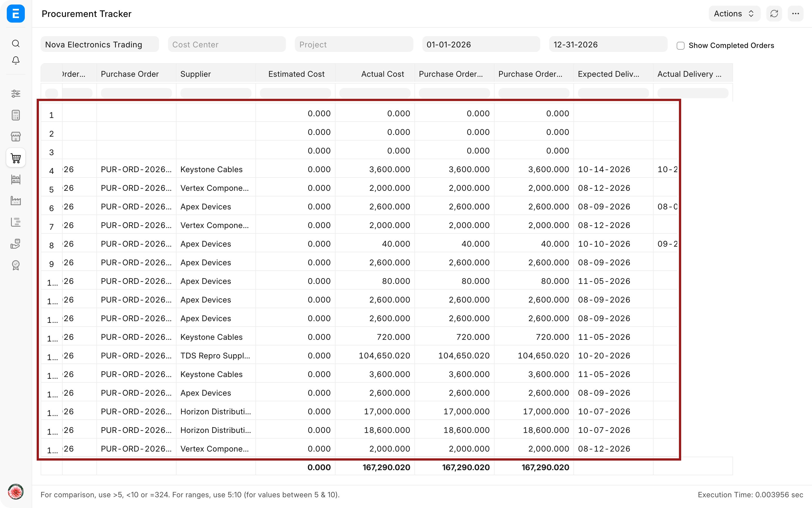Open the quality badge sidebar icon
The image size is (812, 508).
[x=16, y=265]
